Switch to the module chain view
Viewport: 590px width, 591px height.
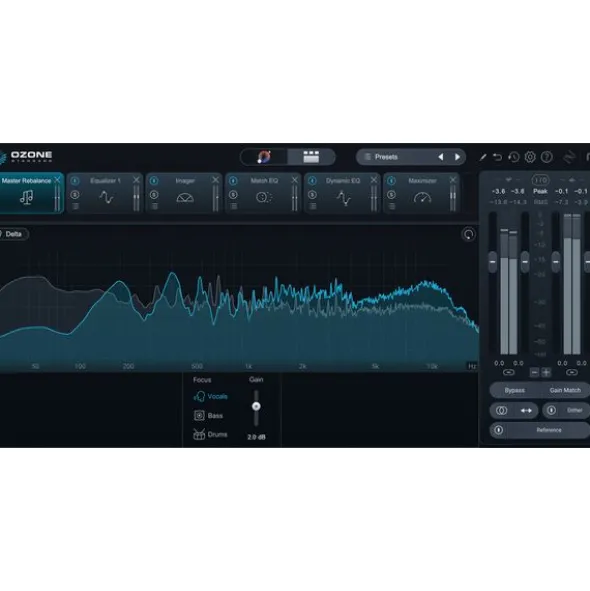311,157
